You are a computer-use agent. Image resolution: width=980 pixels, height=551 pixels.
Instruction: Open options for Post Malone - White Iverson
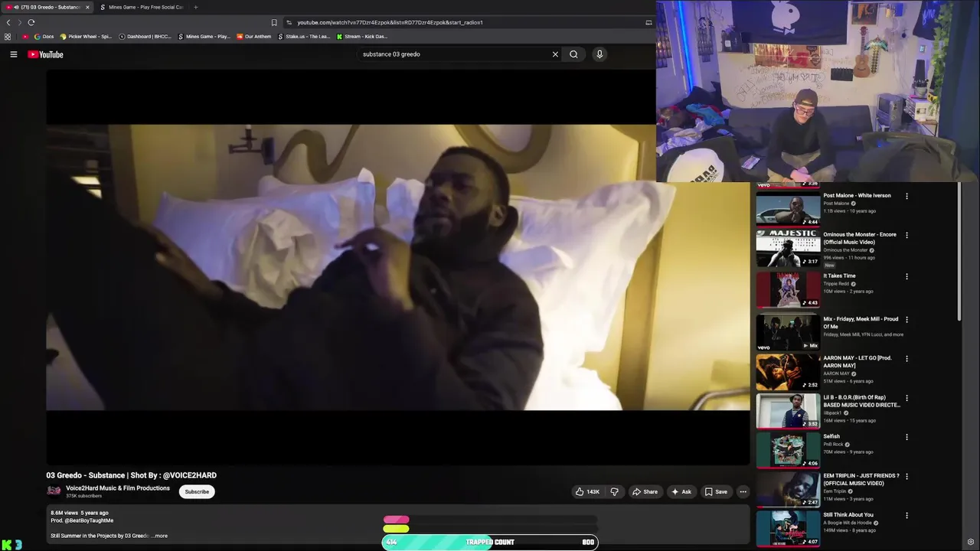click(906, 196)
